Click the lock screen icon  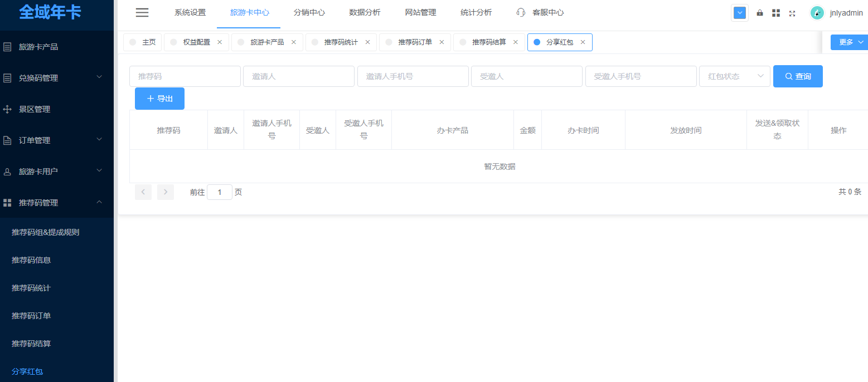point(759,13)
